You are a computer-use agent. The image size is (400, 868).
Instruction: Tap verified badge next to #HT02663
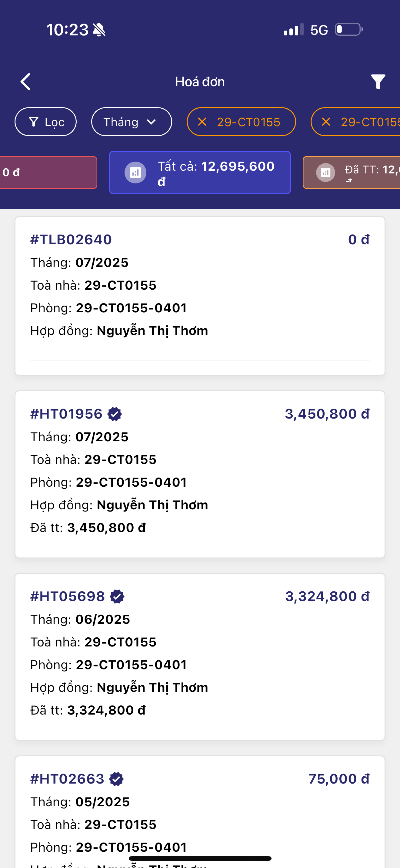tap(117, 779)
